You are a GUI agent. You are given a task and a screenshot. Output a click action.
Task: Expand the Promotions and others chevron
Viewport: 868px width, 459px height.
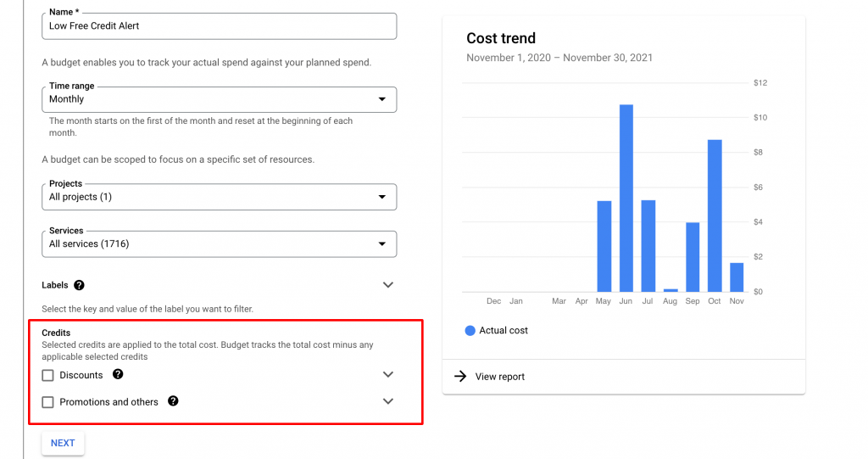388,401
